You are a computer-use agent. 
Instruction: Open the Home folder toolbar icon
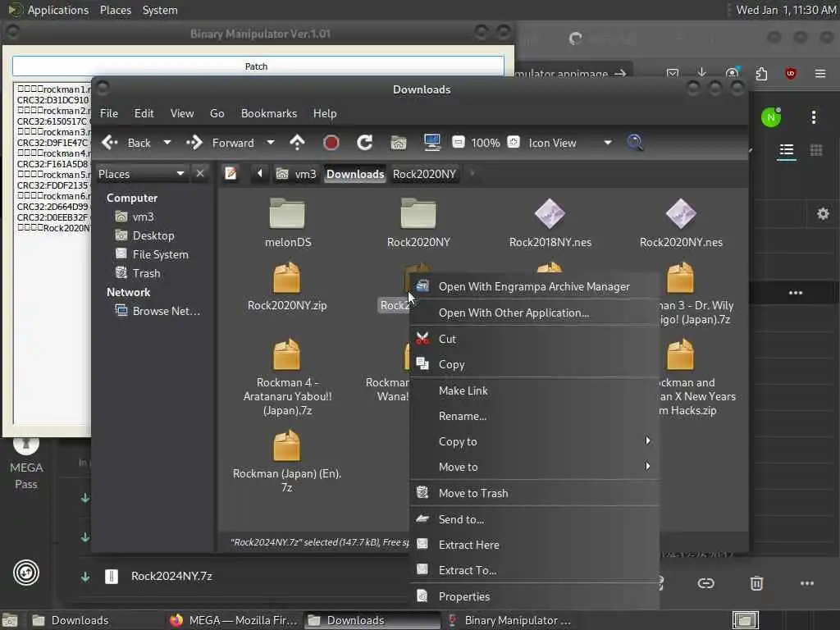click(399, 143)
